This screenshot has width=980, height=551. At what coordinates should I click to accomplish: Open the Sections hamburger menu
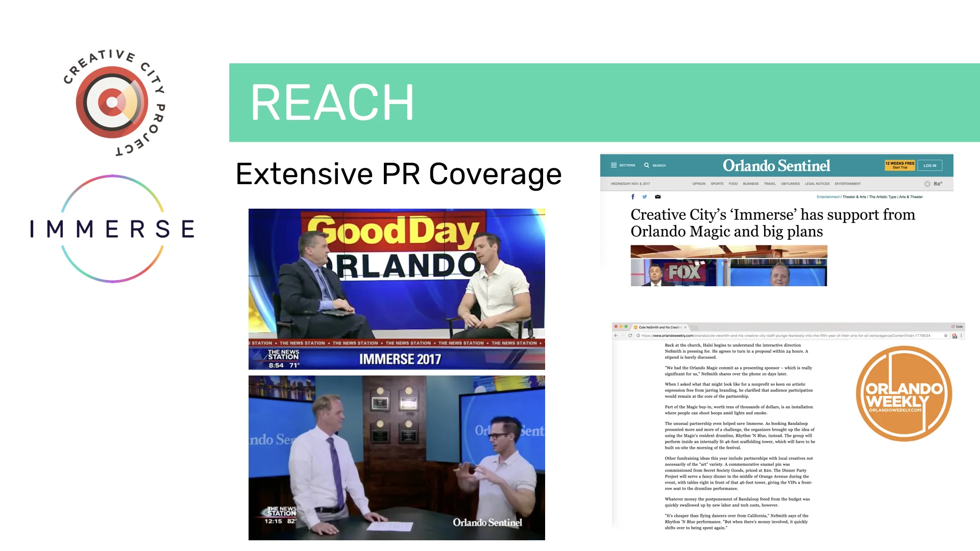click(x=614, y=165)
